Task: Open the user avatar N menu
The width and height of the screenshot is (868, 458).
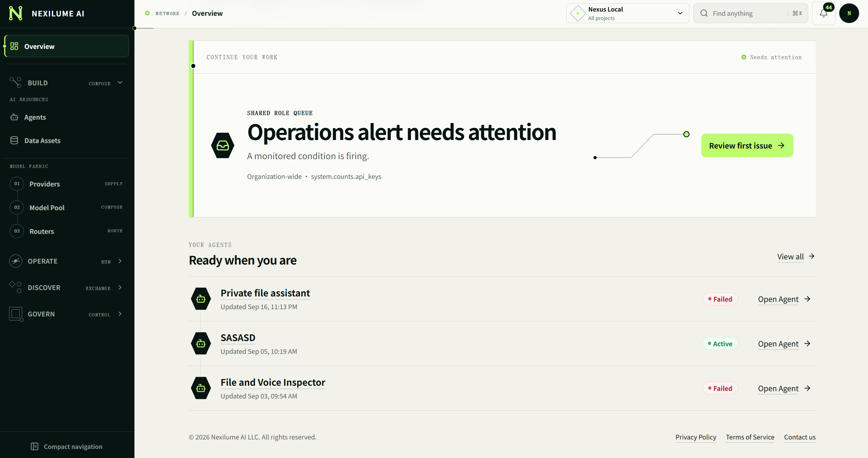Action: point(849,13)
